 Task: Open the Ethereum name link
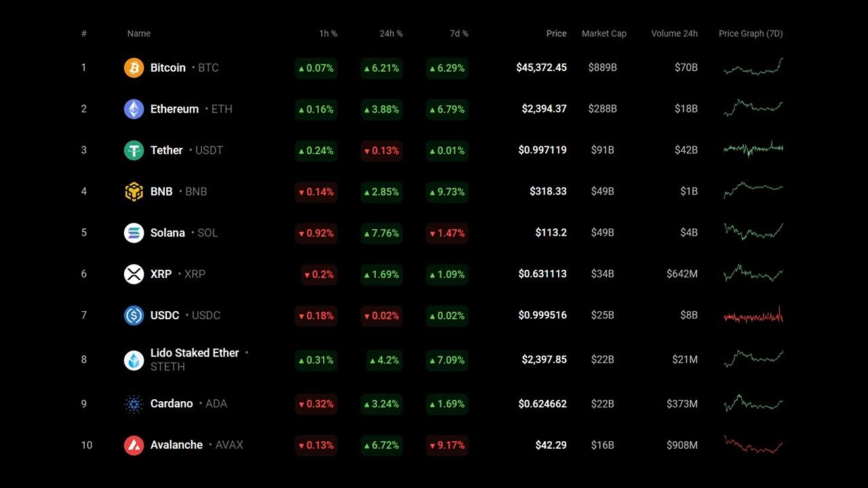tap(174, 109)
